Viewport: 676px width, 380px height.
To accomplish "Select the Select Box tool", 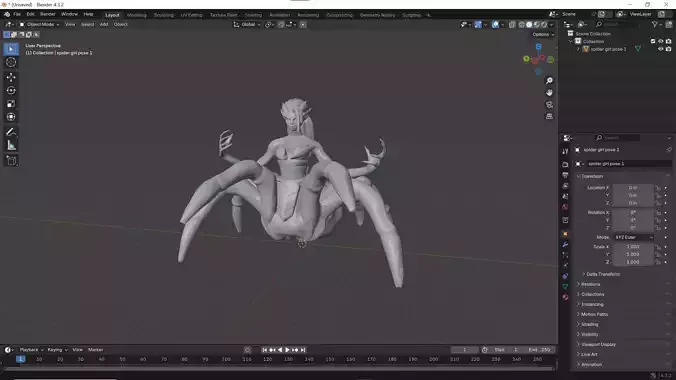I will coord(11,49).
